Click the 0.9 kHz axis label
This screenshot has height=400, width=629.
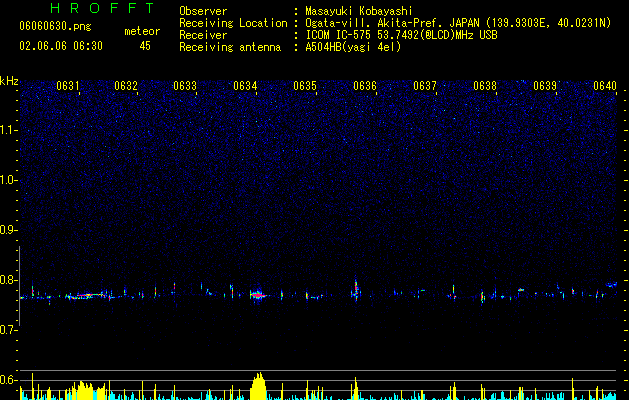tap(9, 230)
